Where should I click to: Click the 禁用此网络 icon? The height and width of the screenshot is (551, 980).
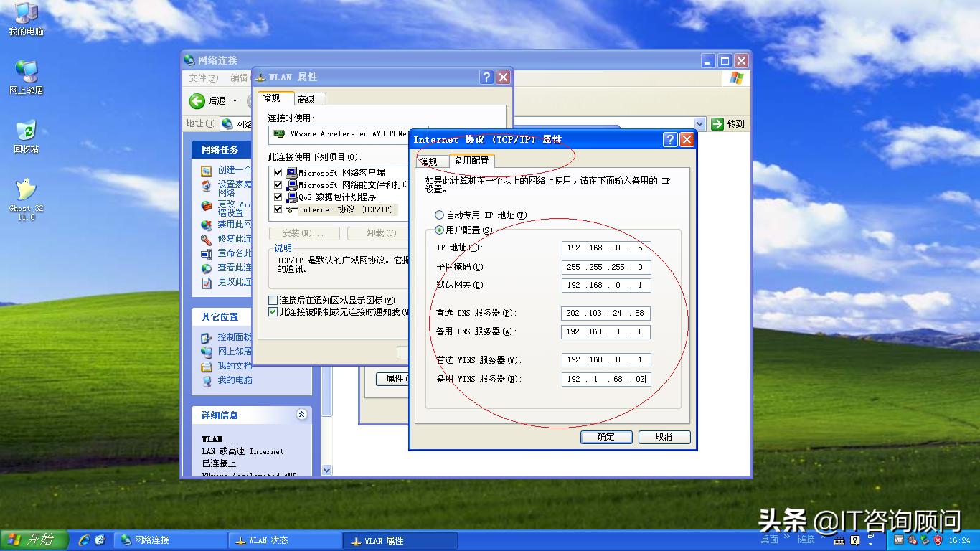pos(206,224)
